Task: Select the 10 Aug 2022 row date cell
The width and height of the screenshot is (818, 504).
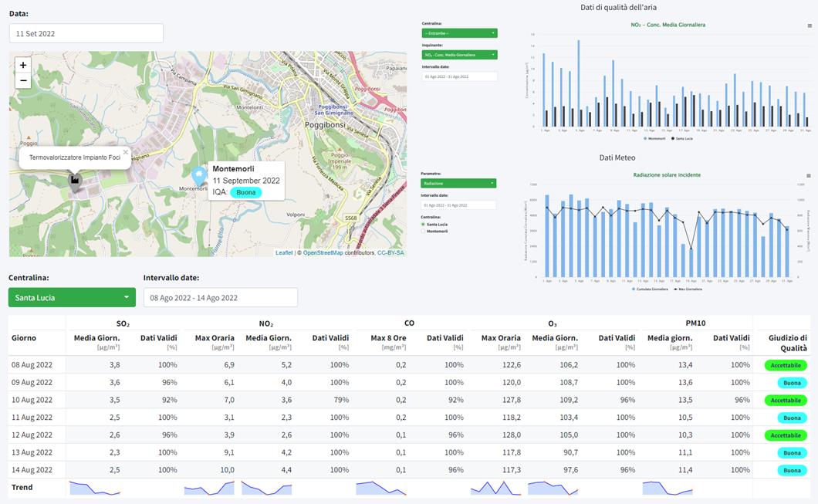Action: pyautogui.click(x=32, y=400)
